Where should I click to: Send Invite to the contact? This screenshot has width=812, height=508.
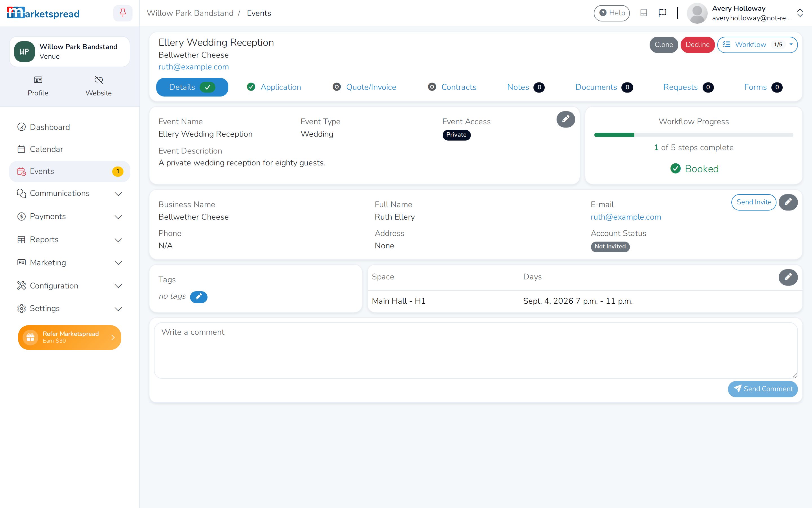coord(754,202)
